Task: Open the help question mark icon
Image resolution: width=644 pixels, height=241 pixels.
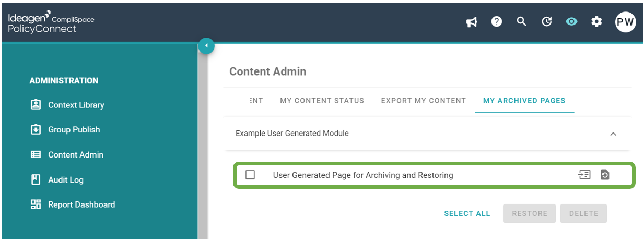Action: tap(497, 21)
